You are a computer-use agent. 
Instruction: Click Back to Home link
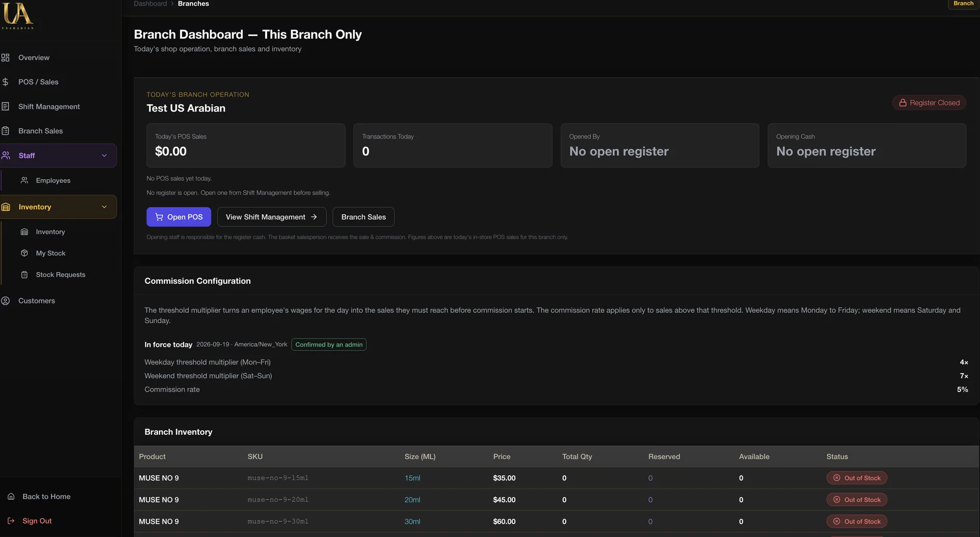point(46,497)
